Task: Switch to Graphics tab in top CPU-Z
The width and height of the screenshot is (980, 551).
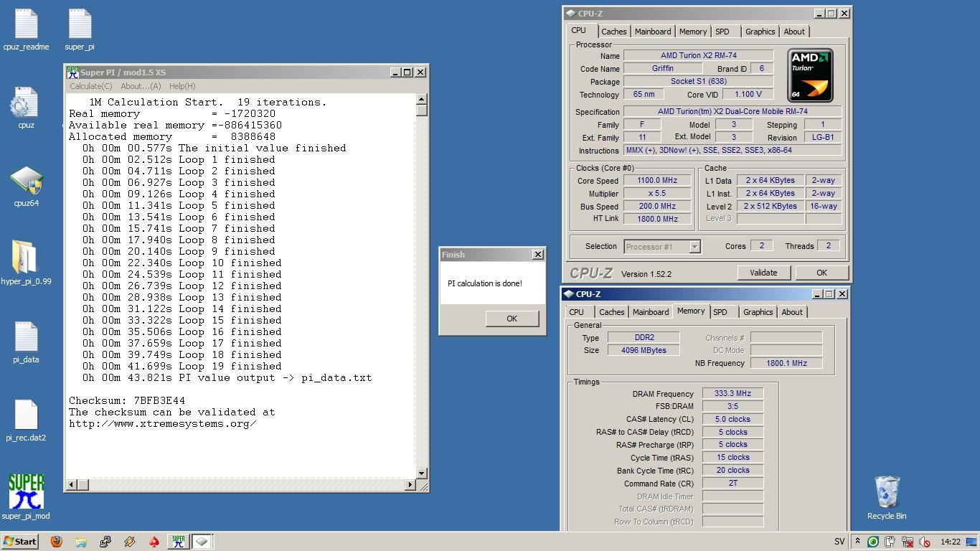Action: click(760, 32)
